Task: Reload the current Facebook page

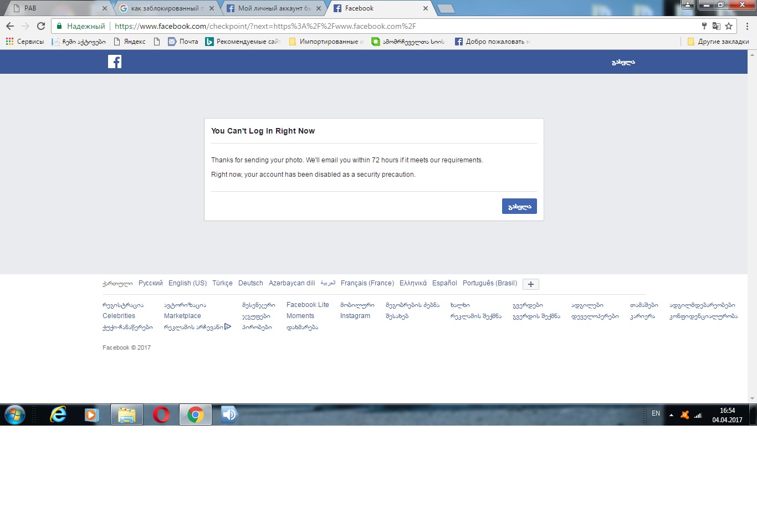Action: click(x=41, y=26)
